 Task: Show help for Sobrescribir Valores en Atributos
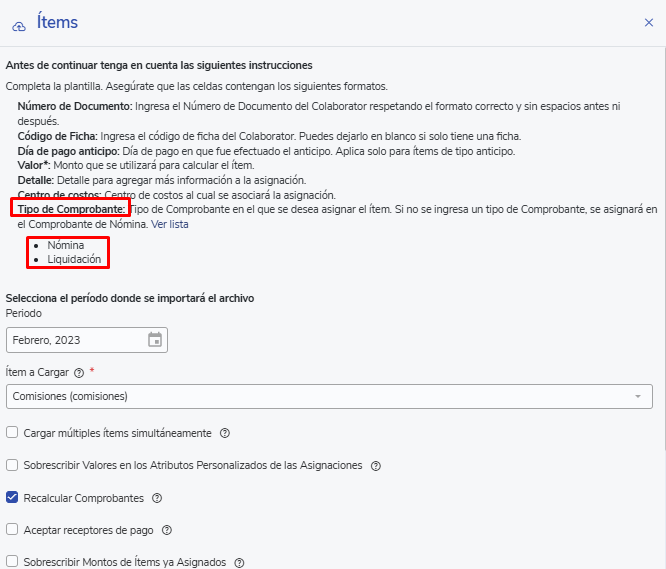click(x=376, y=466)
